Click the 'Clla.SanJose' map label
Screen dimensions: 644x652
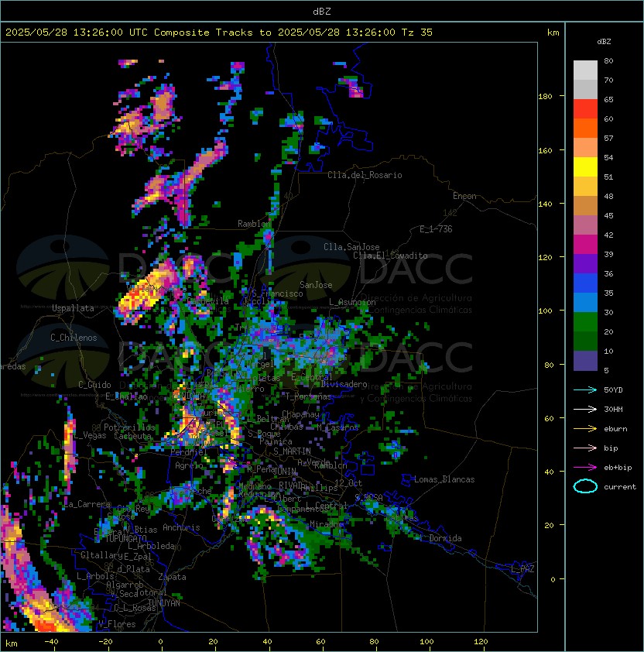point(351,247)
